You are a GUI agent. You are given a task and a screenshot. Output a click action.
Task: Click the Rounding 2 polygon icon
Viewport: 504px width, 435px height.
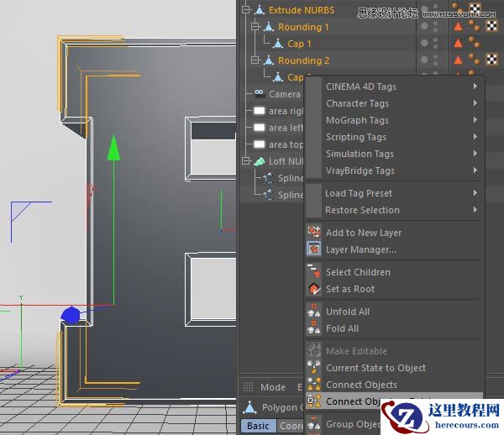(x=269, y=60)
